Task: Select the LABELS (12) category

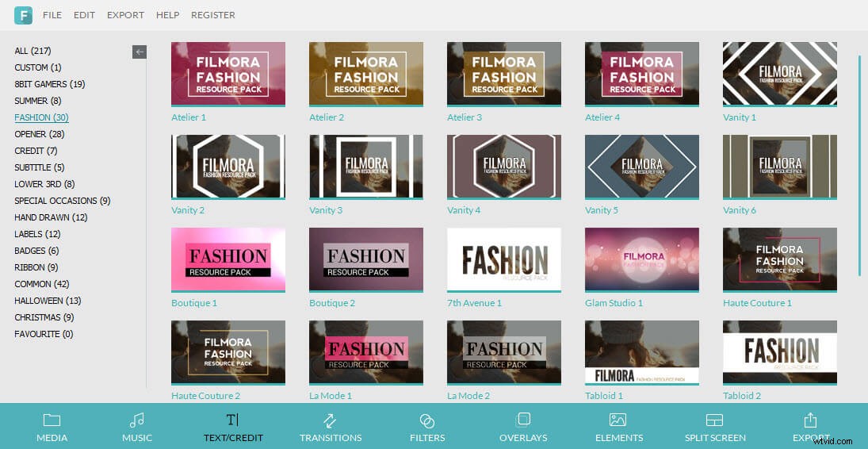Action: click(x=37, y=234)
